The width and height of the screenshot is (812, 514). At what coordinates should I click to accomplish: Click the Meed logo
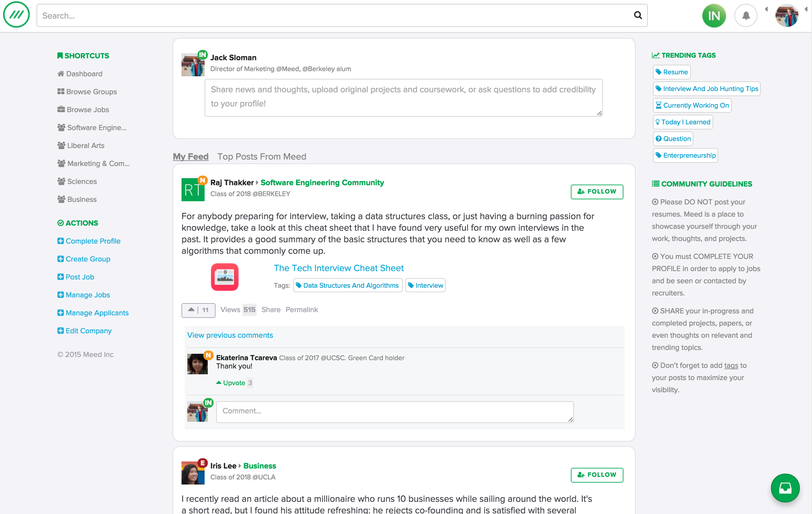pos(16,15)
